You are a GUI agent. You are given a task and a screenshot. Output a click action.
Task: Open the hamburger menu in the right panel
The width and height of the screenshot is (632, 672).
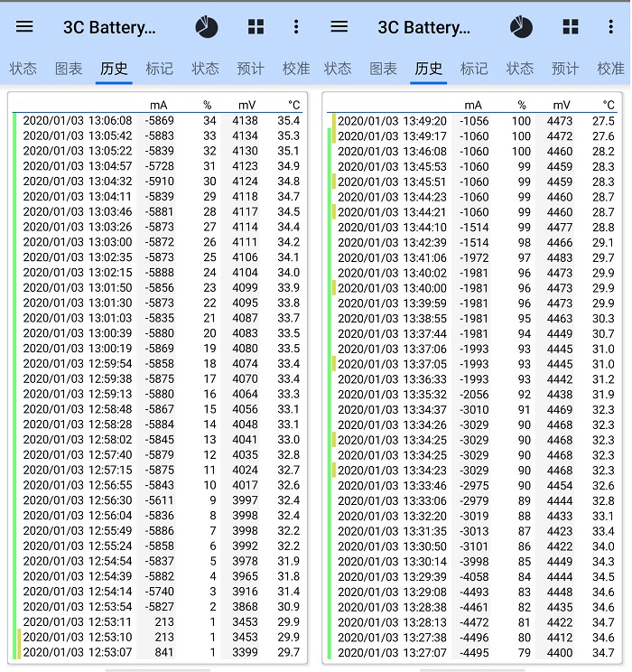[x=339, y=27]
